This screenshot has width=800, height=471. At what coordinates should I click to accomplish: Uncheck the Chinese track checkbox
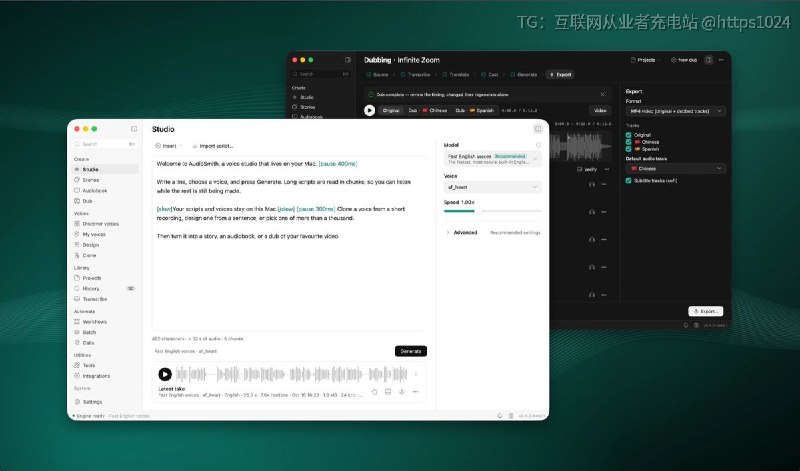pos(629,142)
